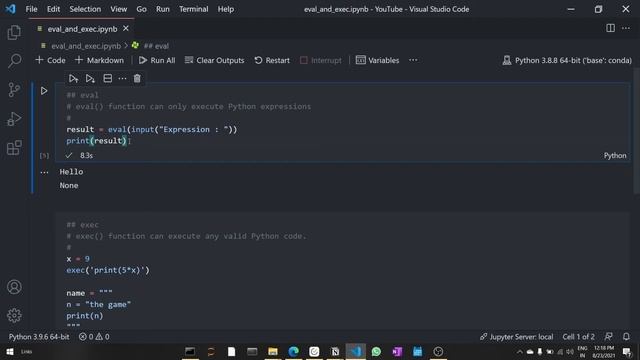
Task: Open editor More Actions ellipsis
Action: click(626, 28)
